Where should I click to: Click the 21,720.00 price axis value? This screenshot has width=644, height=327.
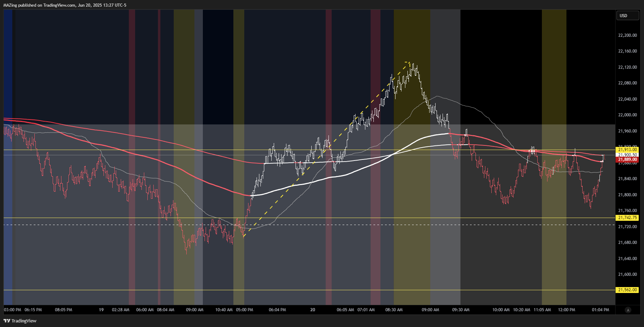(x=628, y=227)
